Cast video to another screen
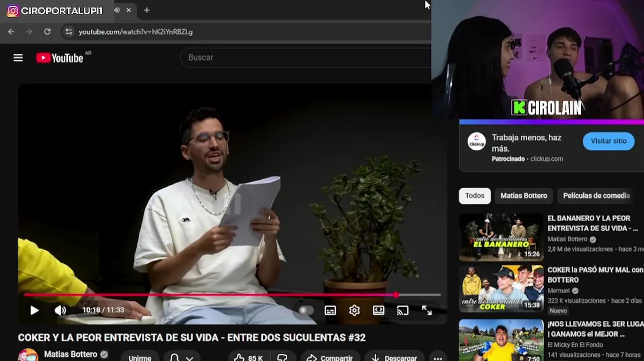 click(x=403, y=310)
